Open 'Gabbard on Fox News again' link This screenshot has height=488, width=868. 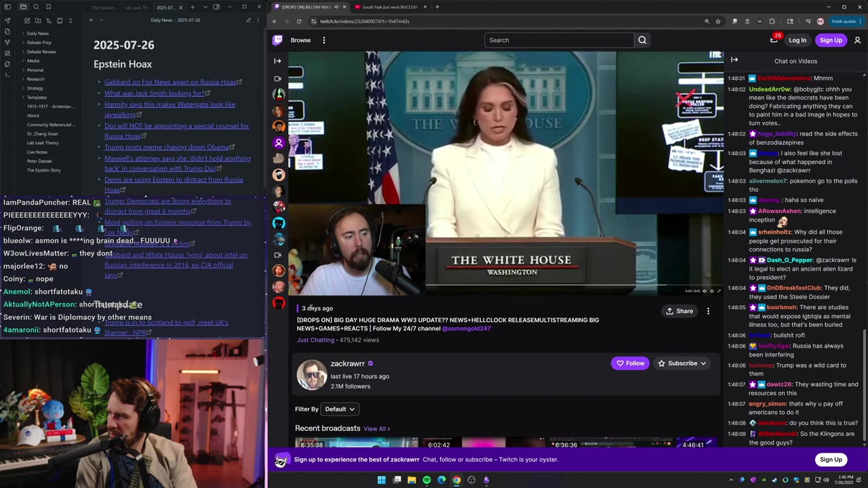coord(170,82)
